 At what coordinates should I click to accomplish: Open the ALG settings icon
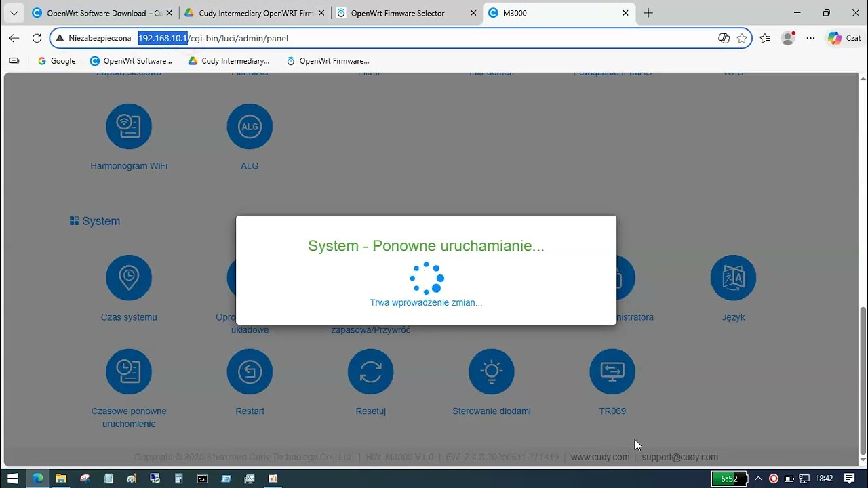point(250,126)
